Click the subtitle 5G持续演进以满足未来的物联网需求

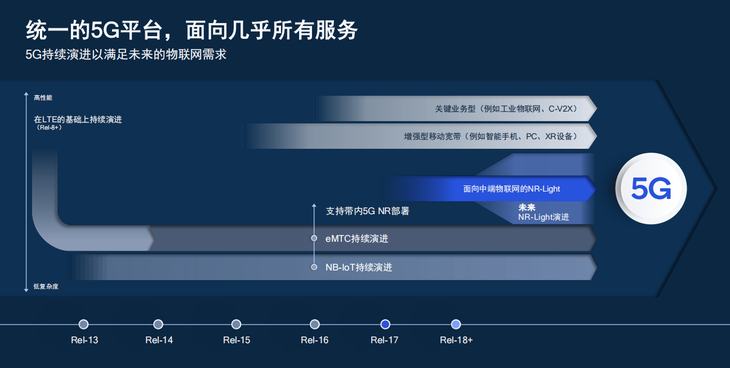tap(126, 55)
